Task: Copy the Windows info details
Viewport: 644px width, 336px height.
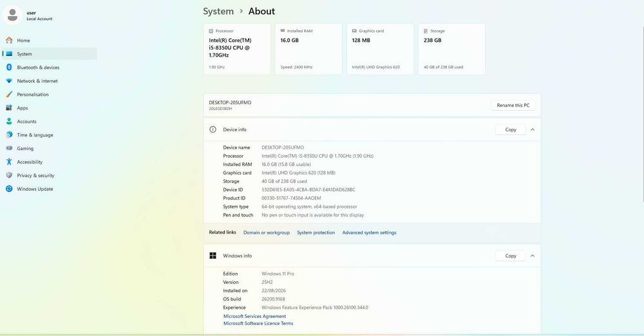Action: tap(511, 256)
